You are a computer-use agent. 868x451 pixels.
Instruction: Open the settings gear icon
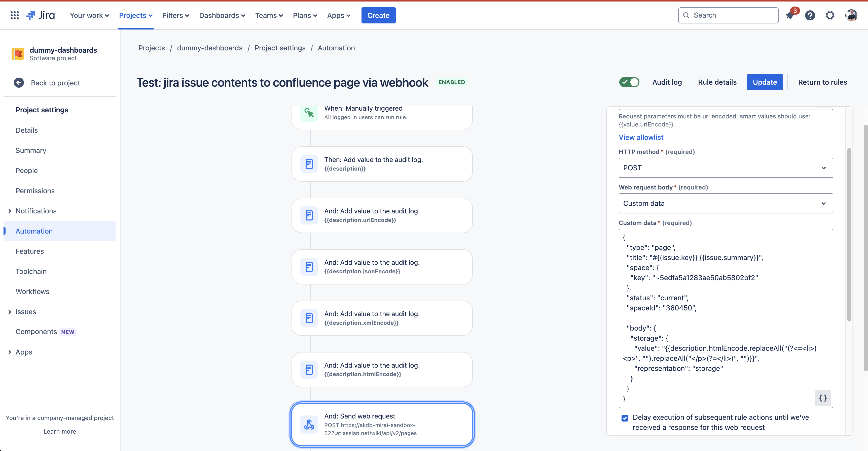pyautogui.click(x=830, y=16)
